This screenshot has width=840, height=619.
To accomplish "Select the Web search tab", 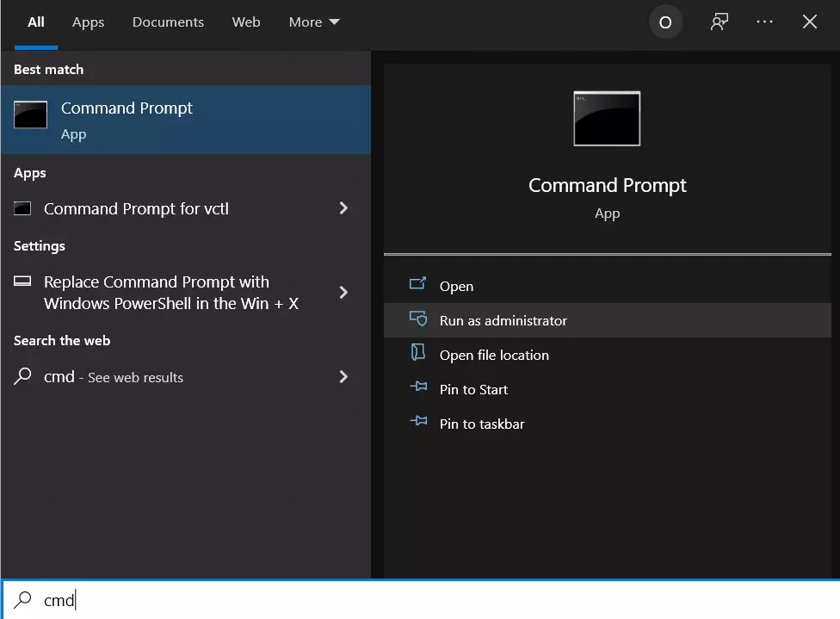I will (x=246, y=22).
